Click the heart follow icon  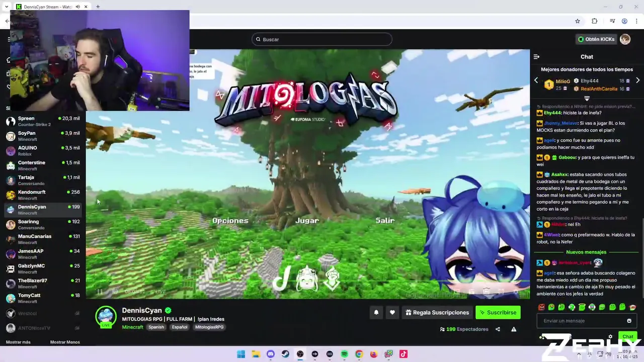pos(392,312)
